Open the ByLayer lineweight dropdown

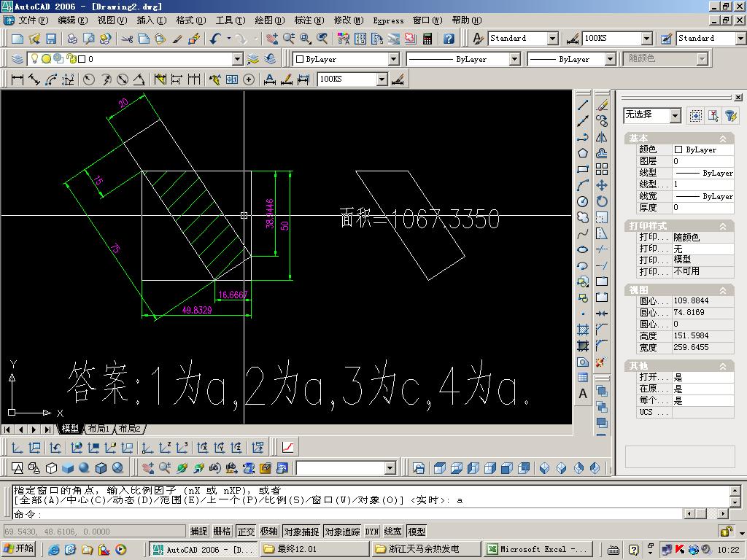coord(611,59)
